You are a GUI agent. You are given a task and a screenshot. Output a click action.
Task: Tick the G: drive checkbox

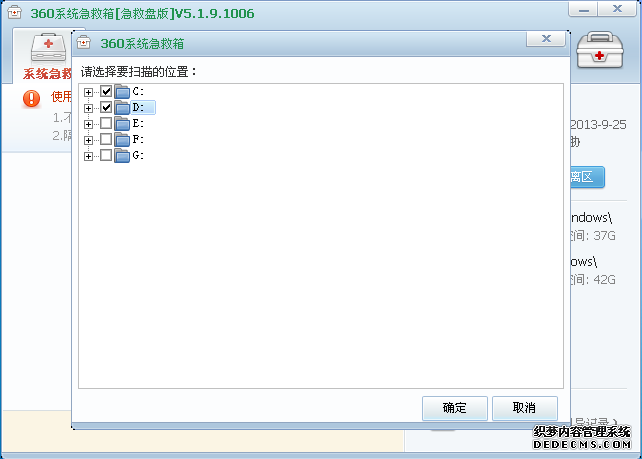(106, 156)
